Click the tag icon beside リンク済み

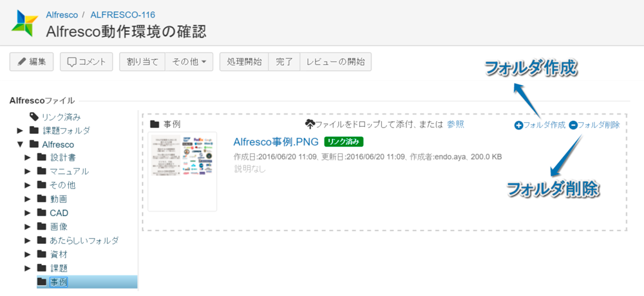(34, 117)
